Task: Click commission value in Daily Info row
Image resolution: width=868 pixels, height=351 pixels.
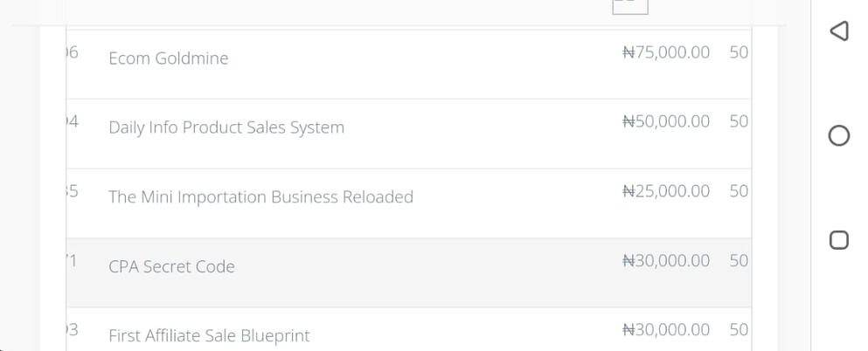Action: [739, 121]
